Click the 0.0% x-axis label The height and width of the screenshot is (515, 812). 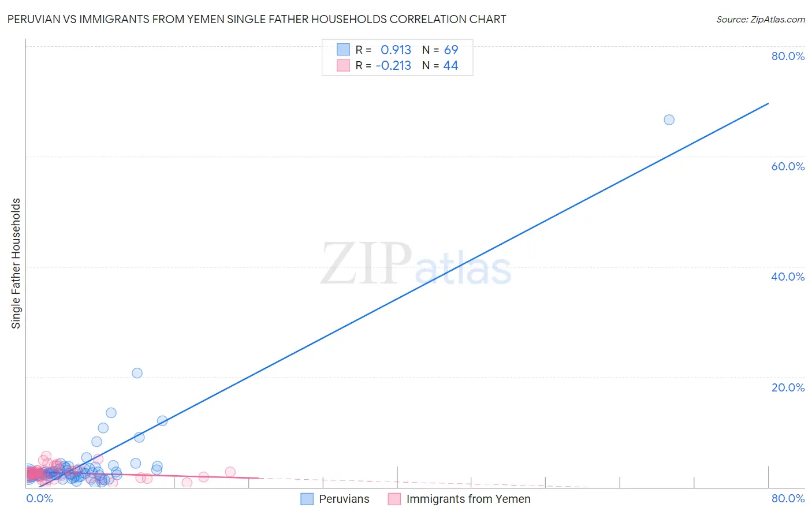(x=40, y=498)
